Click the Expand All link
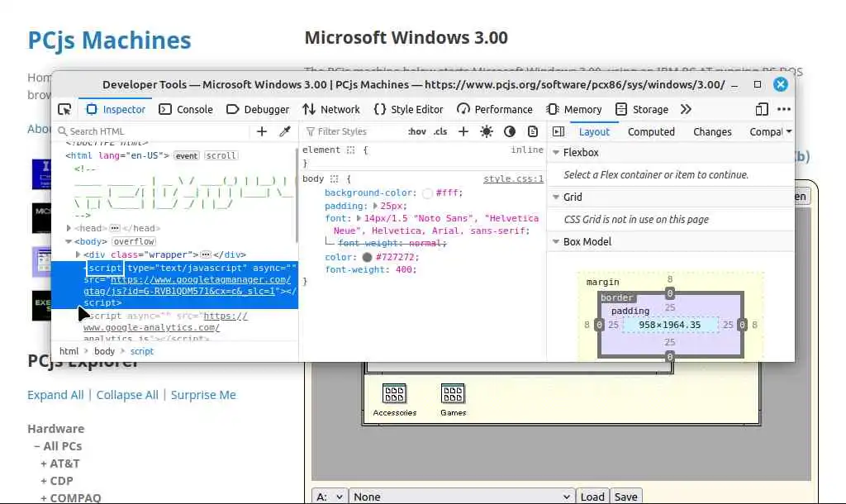The image size is (846, 504). click(x=55, y=395)
